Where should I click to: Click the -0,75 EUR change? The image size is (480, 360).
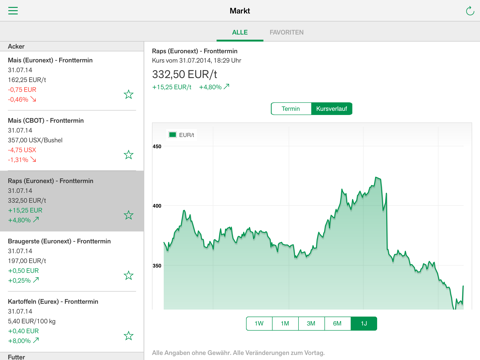(x=22, y=89)
